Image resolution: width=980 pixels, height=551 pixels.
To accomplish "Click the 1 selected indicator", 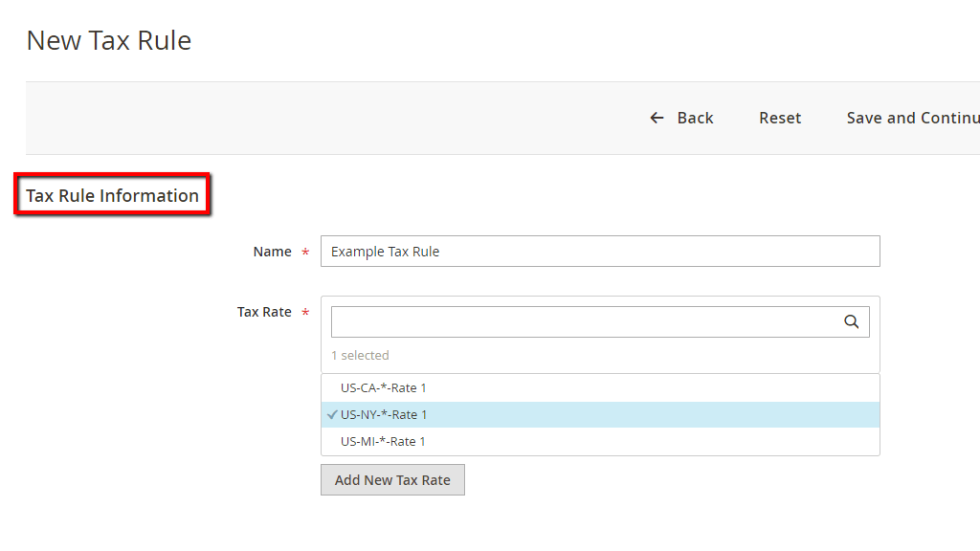I will [360, 355].
